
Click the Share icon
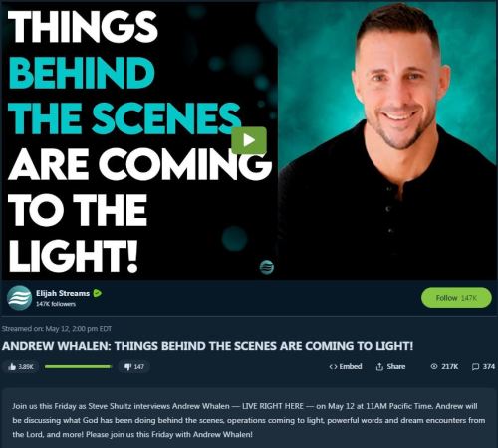click(x=379, y=366)
